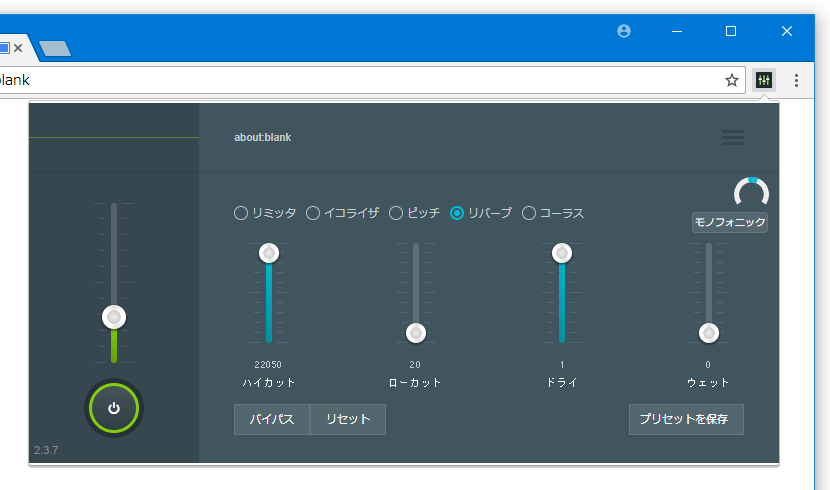Click the ローカット value 20
This screenshot has height=490, width=830.
(x=415, y=365)
